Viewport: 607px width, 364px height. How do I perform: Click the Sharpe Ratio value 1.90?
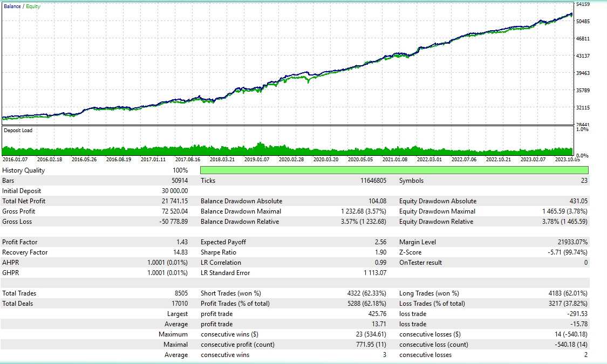tap(380, 252)
